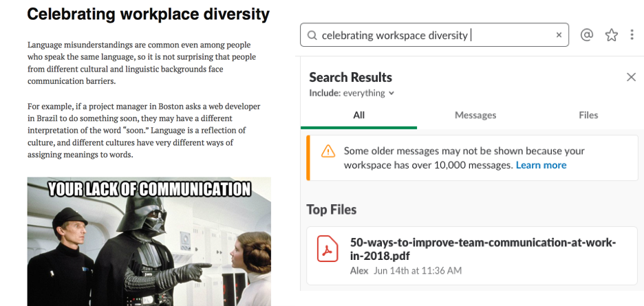This screenshot has width=644, height=306.
Task: Switch to the Files tab
Action: point(588,116)
